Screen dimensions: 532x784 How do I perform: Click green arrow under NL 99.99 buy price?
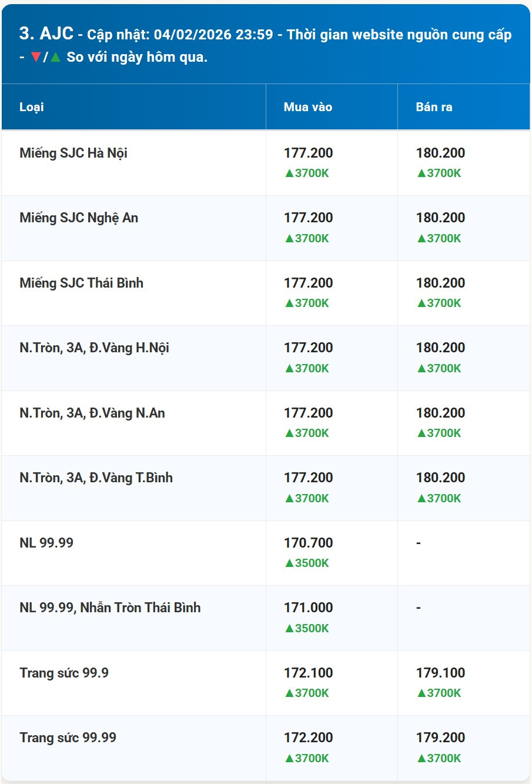pos(289,563)
